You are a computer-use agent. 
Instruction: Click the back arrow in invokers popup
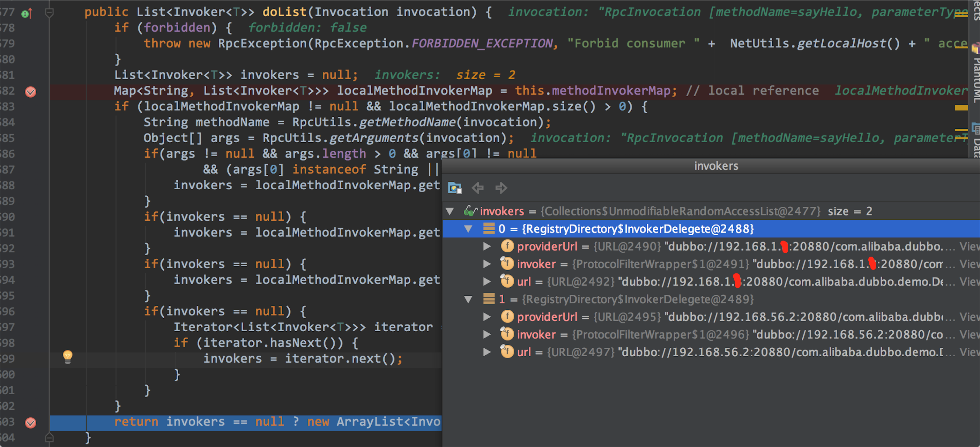click(x=478, y=188)
